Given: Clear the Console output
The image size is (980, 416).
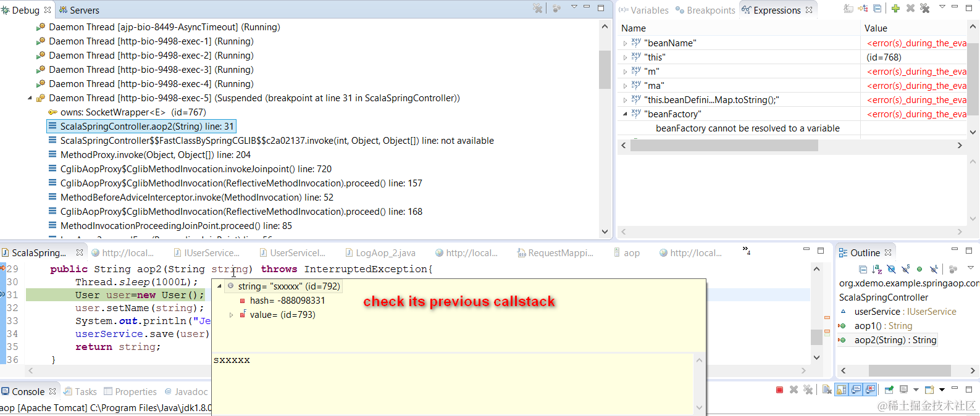Looking at the screenshot, I should (827, 389).
